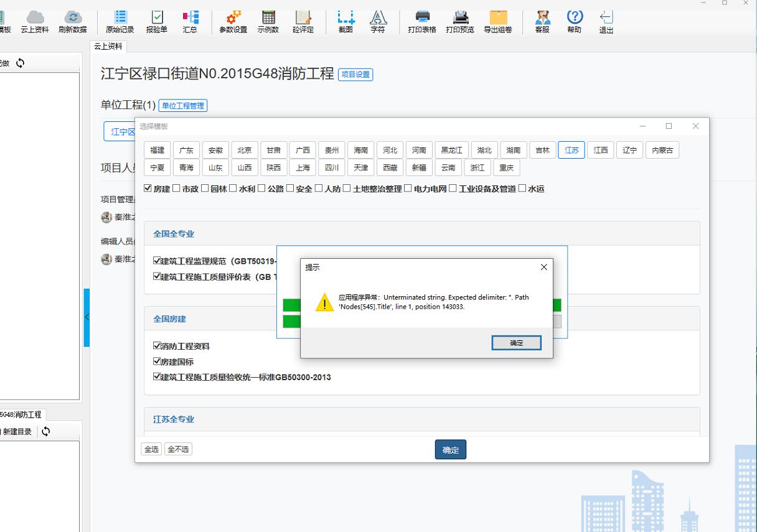
Task: Open the 客服 customer service icon
Action: [542, 21]
